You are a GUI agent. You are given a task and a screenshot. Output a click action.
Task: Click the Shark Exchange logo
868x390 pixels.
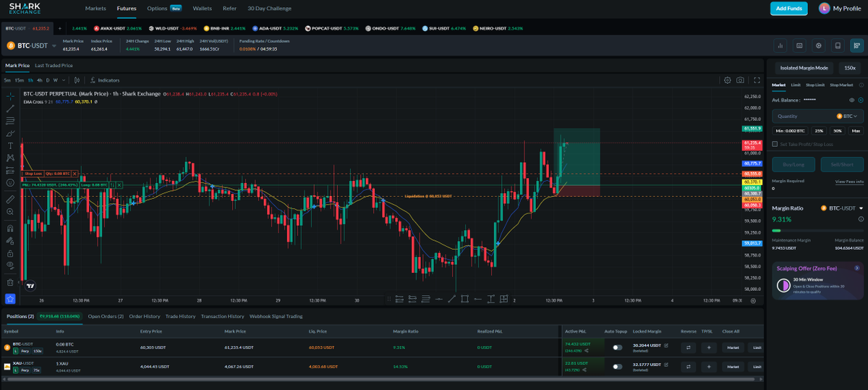point(25,8)
